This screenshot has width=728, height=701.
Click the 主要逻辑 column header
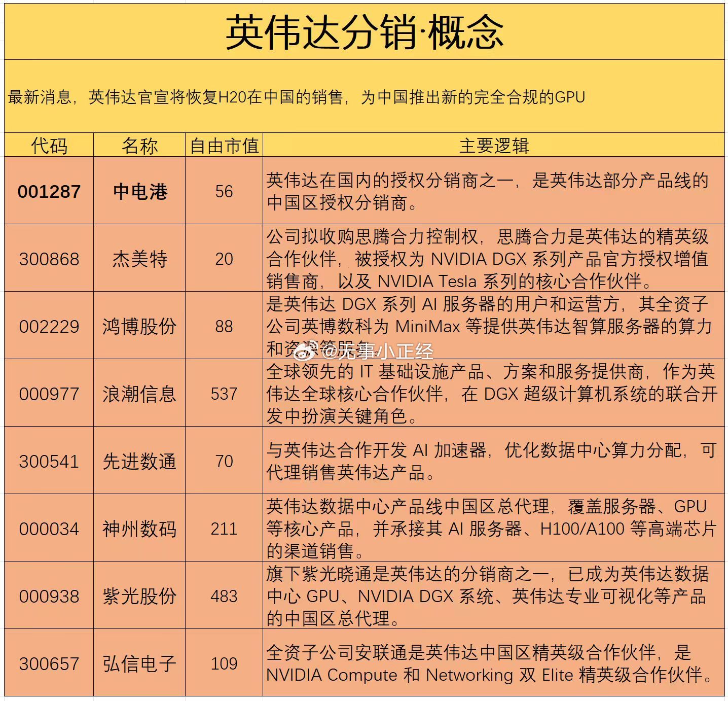(494, 146)
